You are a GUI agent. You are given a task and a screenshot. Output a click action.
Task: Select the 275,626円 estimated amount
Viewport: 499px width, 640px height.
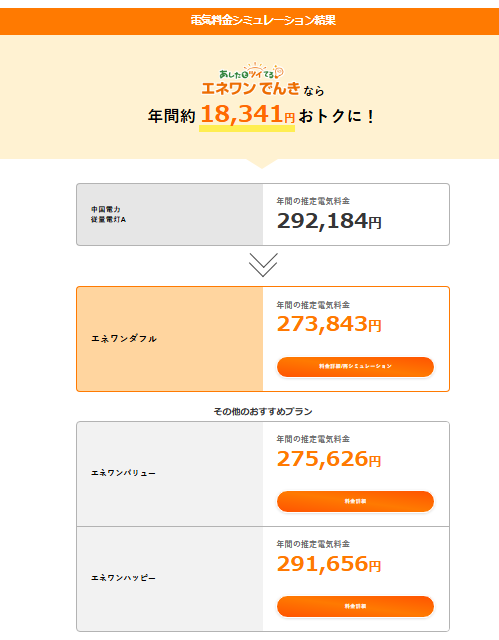tap(329, 459)
